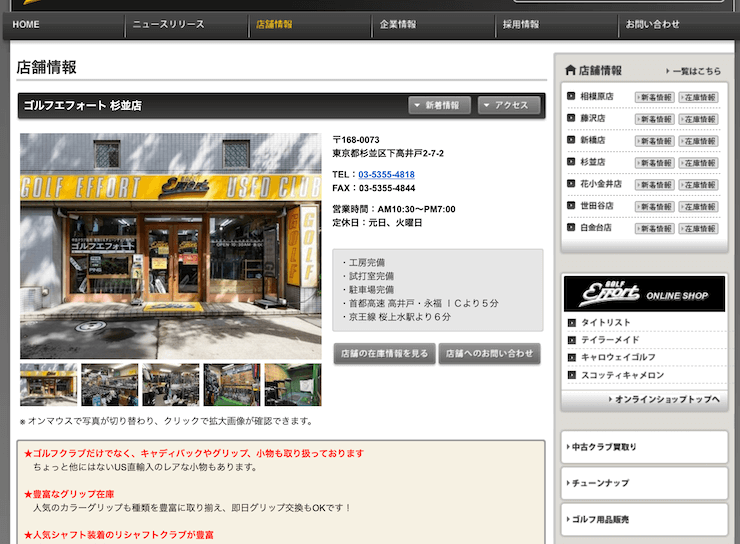Expand the アクセス dropdown button in store header

point(508,105)
